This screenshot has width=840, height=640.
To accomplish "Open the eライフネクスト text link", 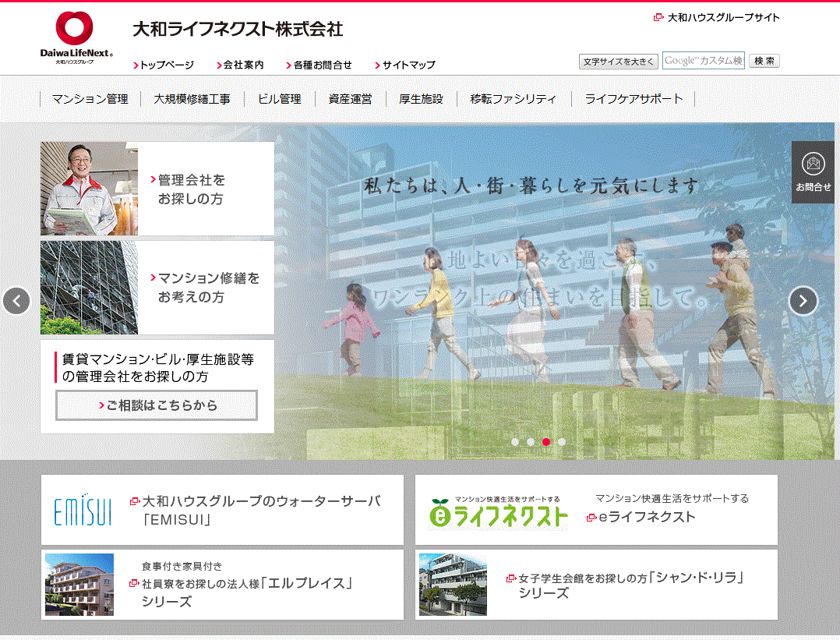I will tap(641, 518).
